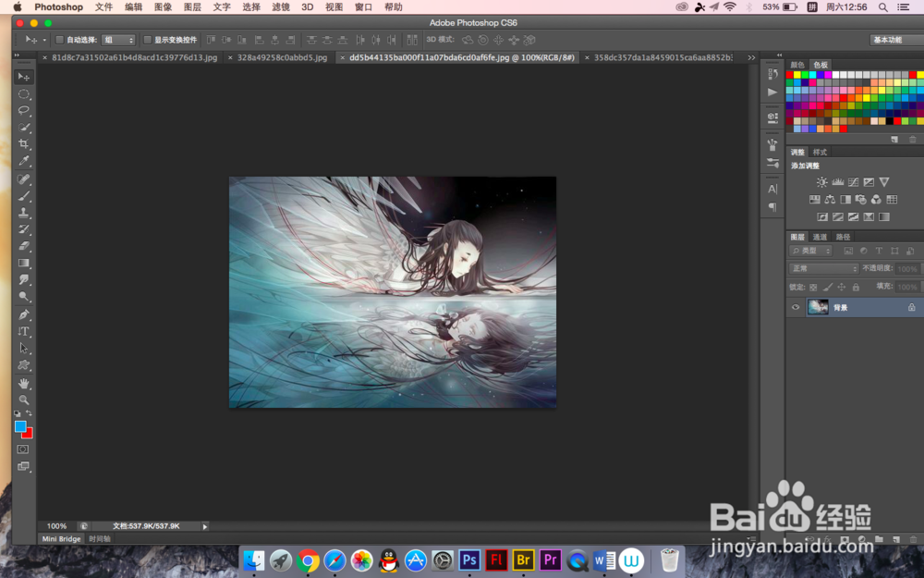Open the 图像 menu
Screen dimensions: 924x578
163,7
